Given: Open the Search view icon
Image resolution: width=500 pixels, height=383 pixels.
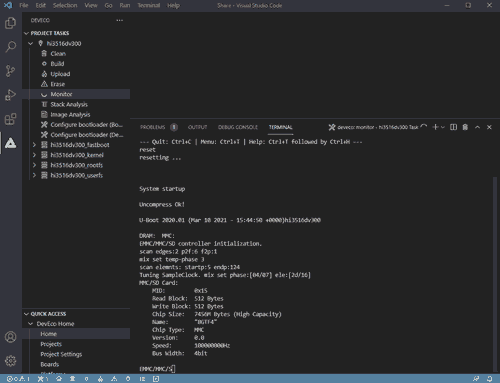Looking at the screenshot, I should point(11,47).
